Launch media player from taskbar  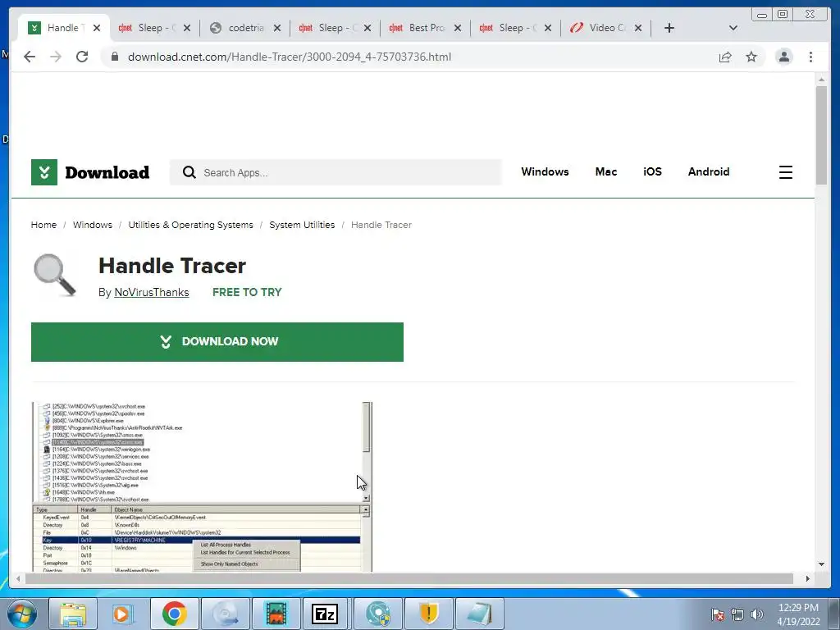pyautogui.click(x=123, y=614)
